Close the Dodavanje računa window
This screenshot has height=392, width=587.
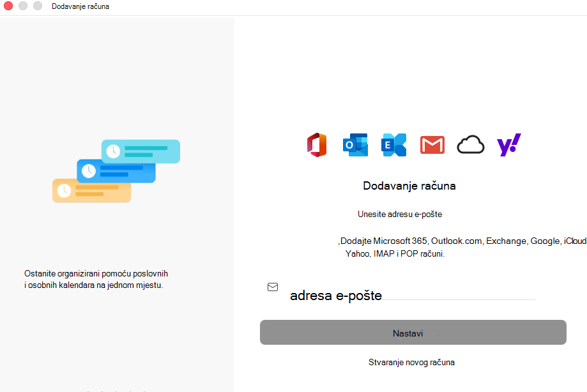[8, 6]
